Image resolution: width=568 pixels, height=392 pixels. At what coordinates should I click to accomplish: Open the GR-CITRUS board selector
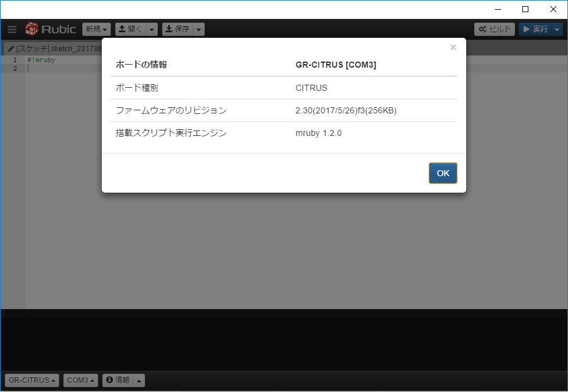[x=32, y=380]
